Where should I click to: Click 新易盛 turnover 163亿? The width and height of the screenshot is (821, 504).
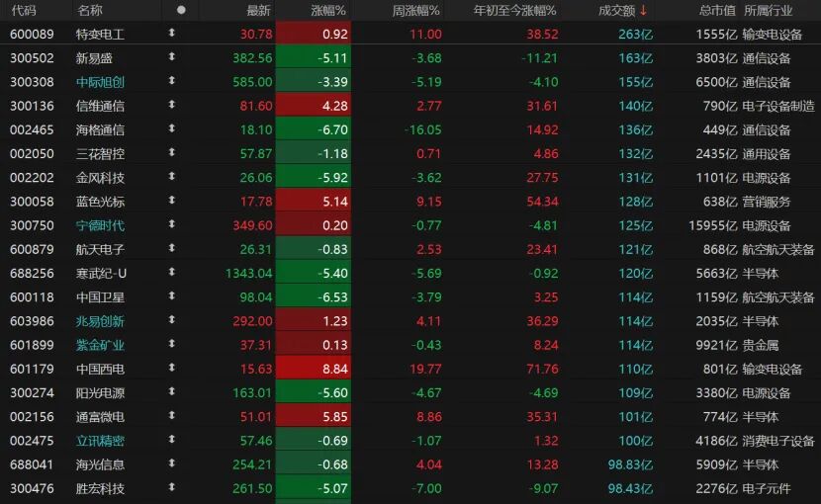636,58
